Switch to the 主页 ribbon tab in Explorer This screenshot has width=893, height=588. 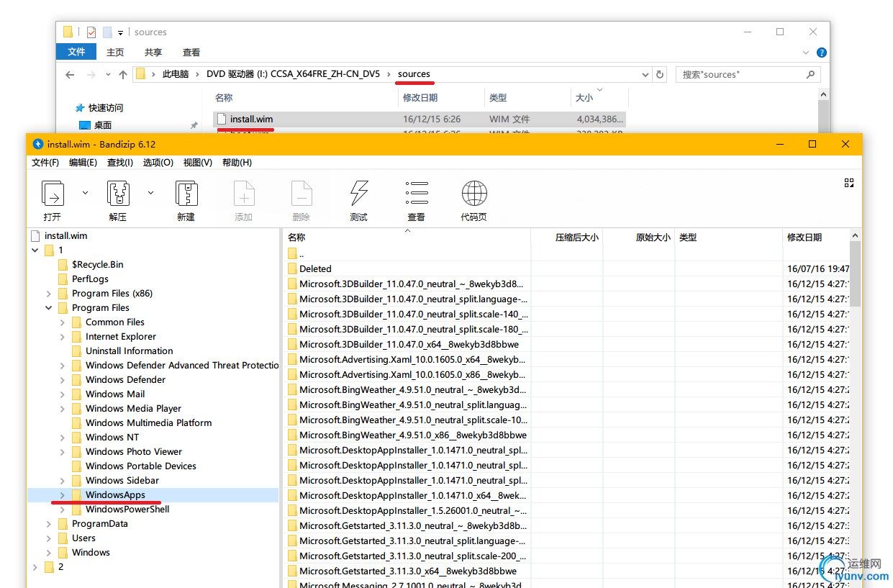click(115, 53)
